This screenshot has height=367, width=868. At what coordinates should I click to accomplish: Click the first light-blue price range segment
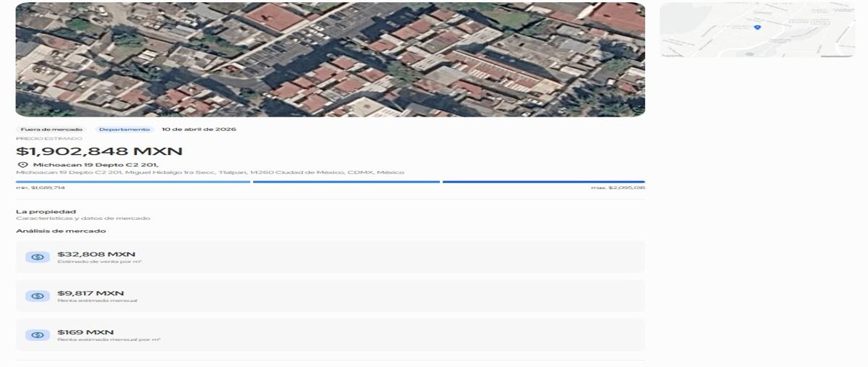pyautogui.click(x=133, y=182)
